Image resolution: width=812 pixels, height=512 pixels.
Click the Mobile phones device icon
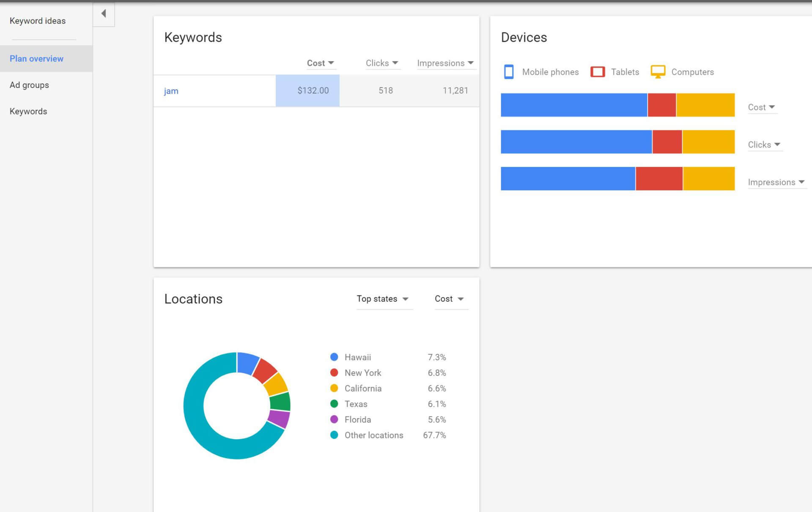(509, 72)
